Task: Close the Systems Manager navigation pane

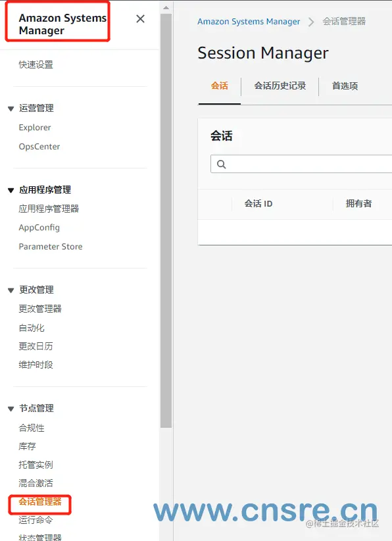Action: click(140, 18)
